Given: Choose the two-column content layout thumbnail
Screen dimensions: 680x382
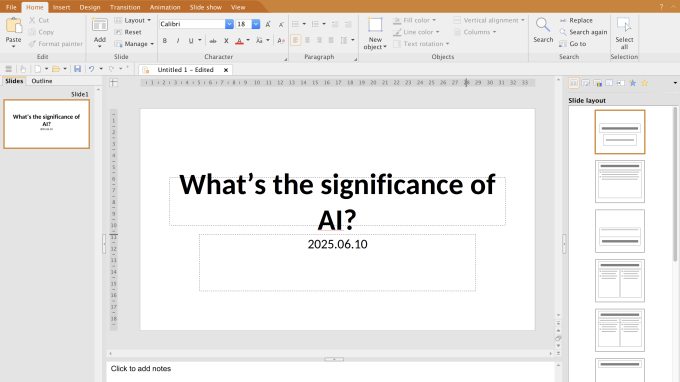Looking at the screenshot, I should [620, 281].
